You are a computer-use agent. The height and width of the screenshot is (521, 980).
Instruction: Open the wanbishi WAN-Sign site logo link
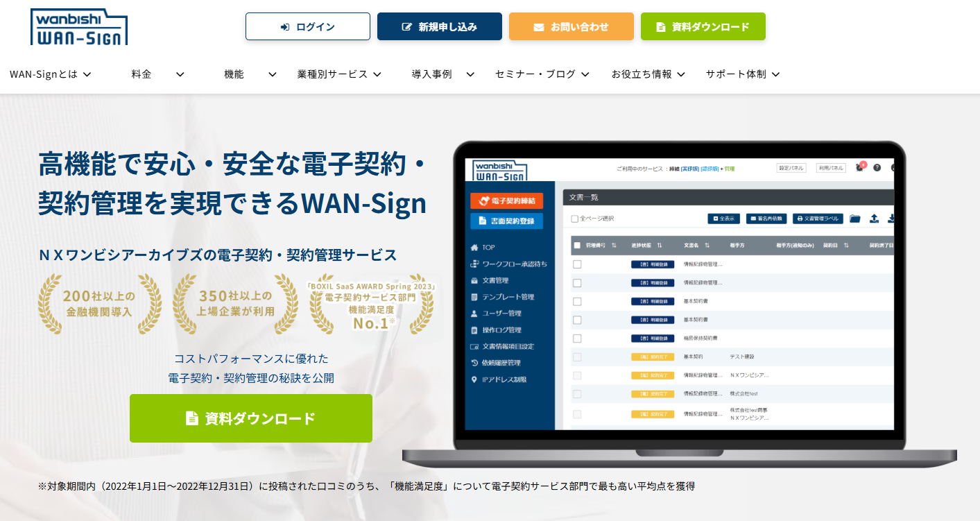click(79, 27)
